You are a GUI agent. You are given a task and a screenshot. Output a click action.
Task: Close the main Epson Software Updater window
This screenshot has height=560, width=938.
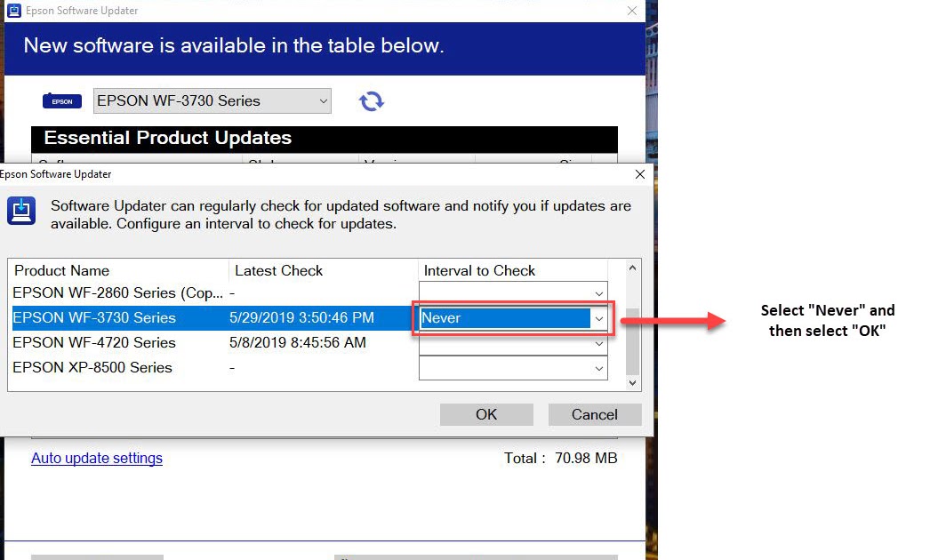click(632, 11)
